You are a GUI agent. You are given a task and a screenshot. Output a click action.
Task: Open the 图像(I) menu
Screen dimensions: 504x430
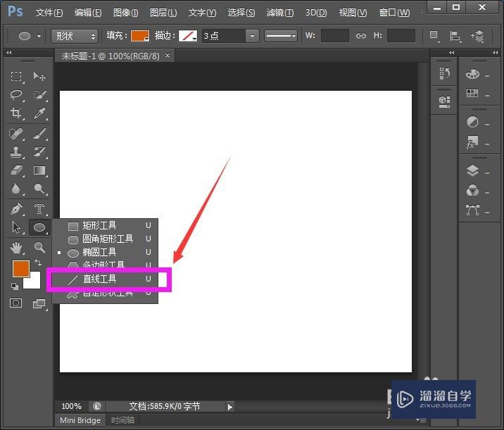[x=126, y=13]
